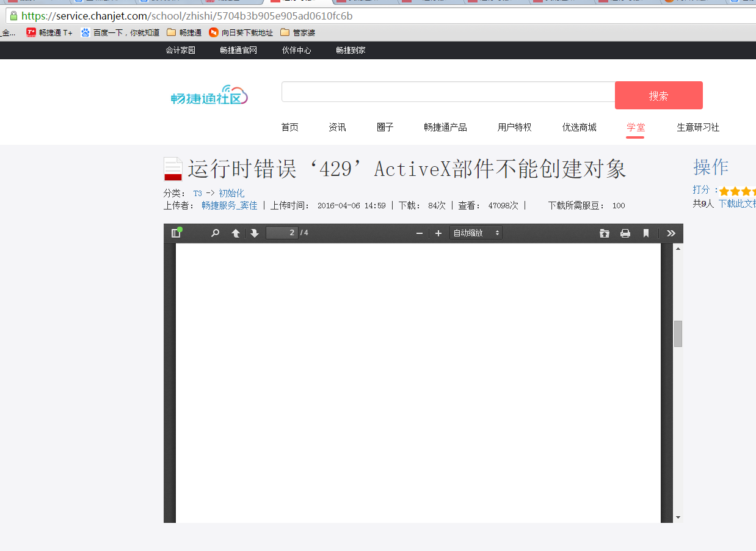Click the PDF vertical scrollbar thumb
The height and width of the screenshot is (551, 756).
click(x=678, y=334)
